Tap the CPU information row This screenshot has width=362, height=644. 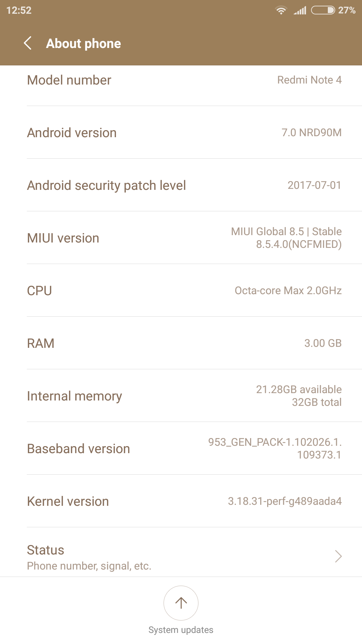tap(181, 290)
